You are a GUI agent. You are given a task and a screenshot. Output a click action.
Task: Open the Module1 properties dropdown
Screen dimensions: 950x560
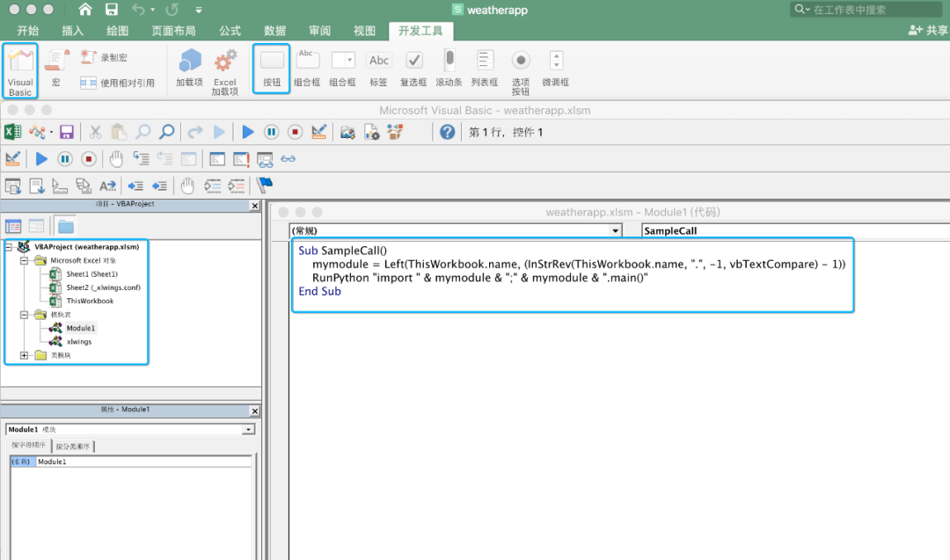tap(248, 429)
